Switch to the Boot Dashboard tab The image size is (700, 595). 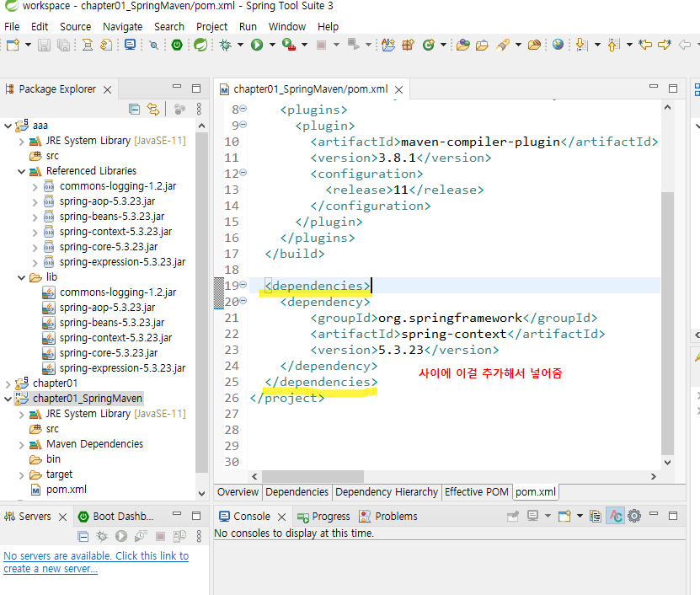(116, 517)
